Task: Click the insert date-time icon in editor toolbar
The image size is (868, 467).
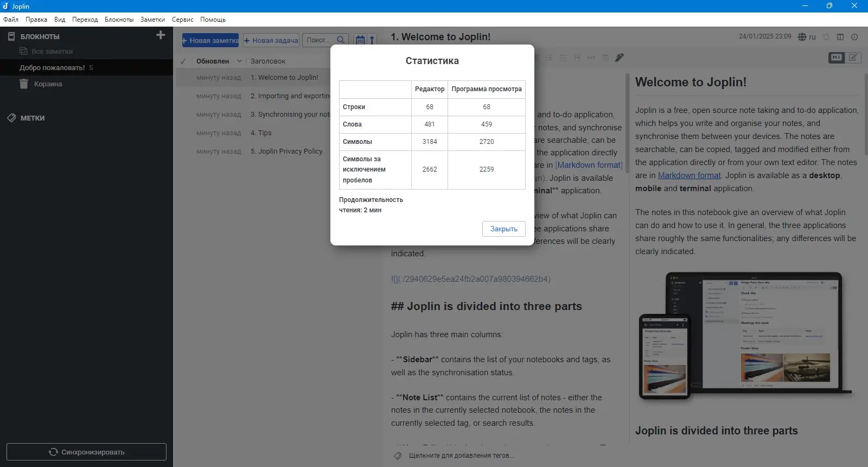Action: click(x=605, y=58)
